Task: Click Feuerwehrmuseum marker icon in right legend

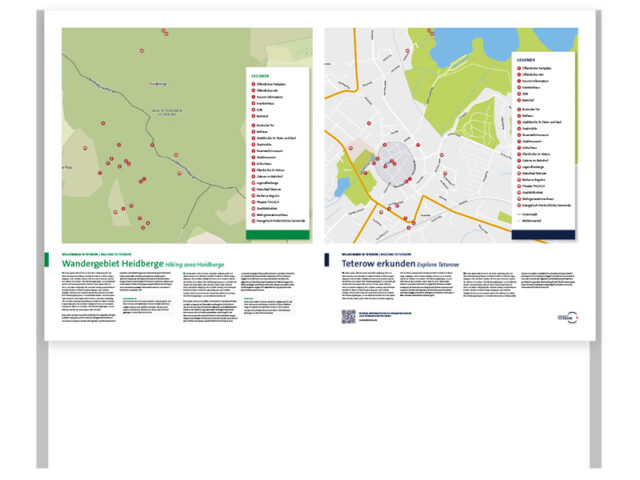Action: click(x=518, y=133)
